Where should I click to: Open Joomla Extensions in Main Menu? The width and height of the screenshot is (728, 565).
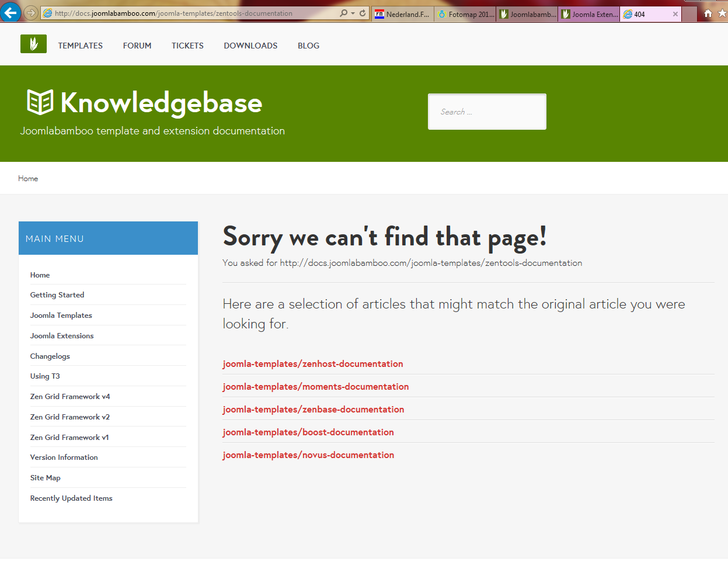point(62,336)
